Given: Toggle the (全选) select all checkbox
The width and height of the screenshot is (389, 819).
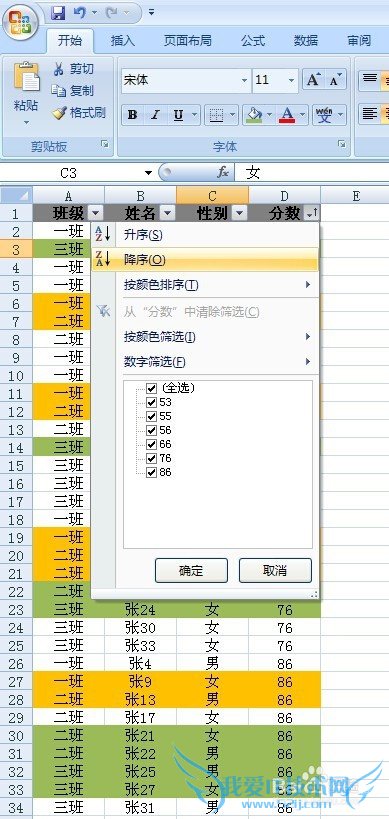Looking at the screenshot, I should pos(151,388).
